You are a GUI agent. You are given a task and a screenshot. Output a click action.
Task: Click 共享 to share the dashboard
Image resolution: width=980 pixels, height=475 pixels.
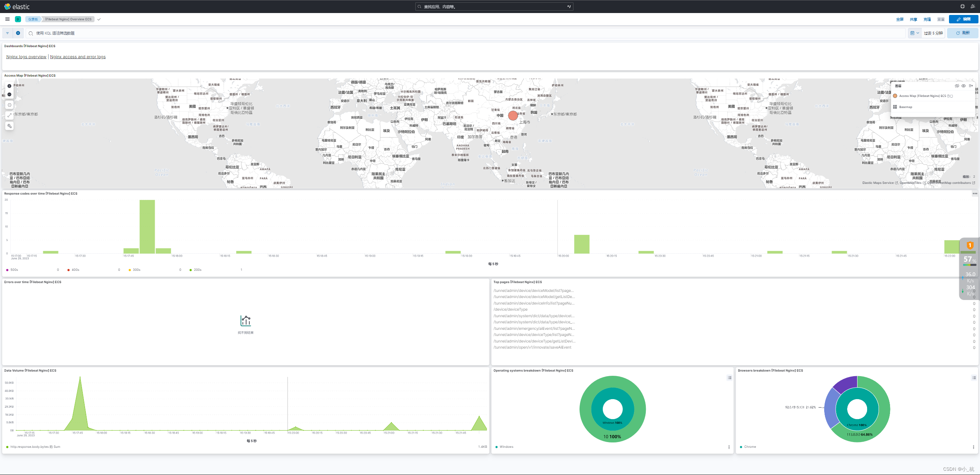click(913, 19)
